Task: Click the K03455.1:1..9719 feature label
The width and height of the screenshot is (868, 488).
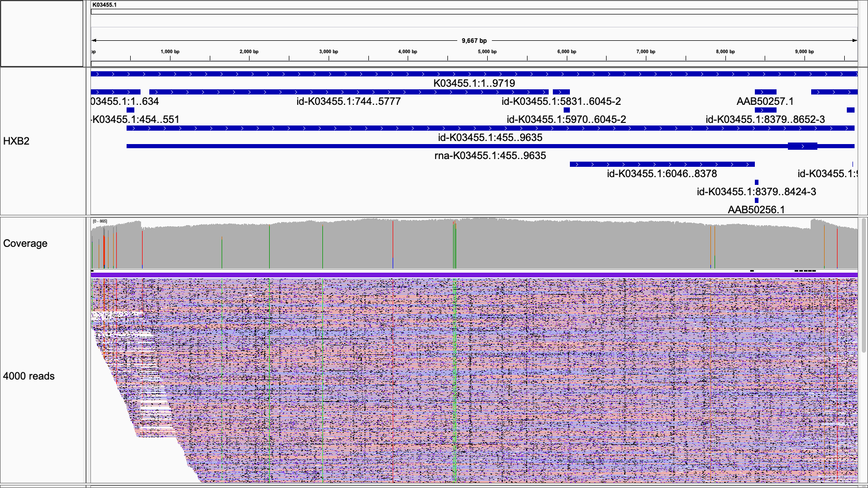Action: [x=474, y=83]
